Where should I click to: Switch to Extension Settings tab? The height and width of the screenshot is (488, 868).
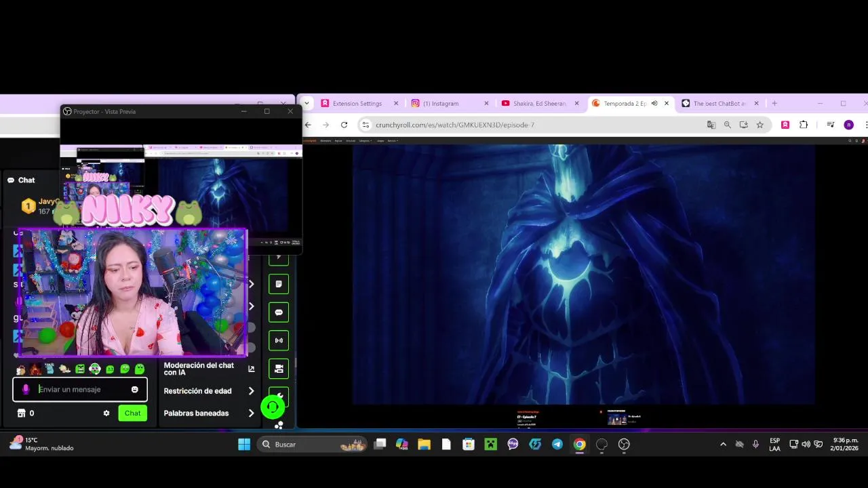(x=357, y=104)
